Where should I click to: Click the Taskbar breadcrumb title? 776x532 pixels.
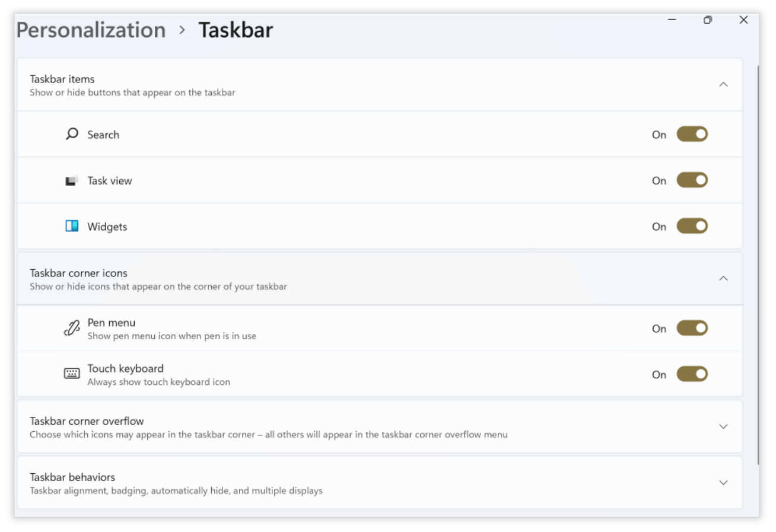click(x=236, y=30)
